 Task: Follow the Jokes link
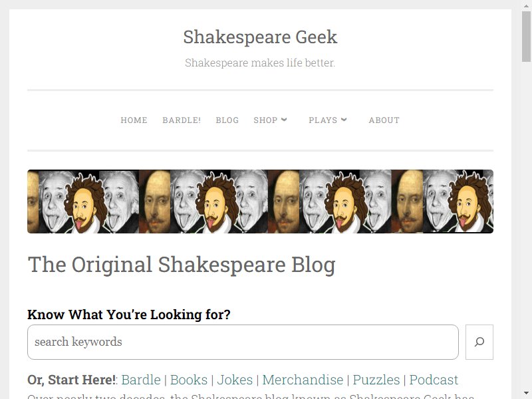235,380
